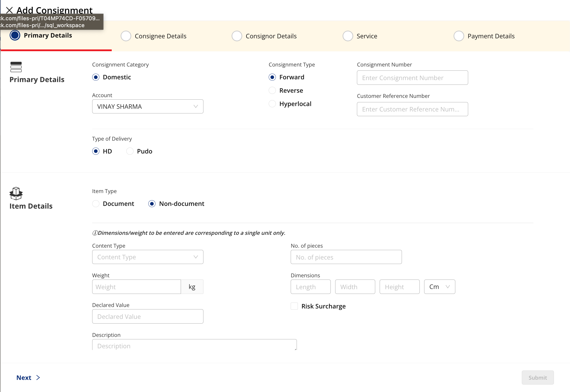Choose Pudo as type of delivery
The image size is (570, 392).
130,151
